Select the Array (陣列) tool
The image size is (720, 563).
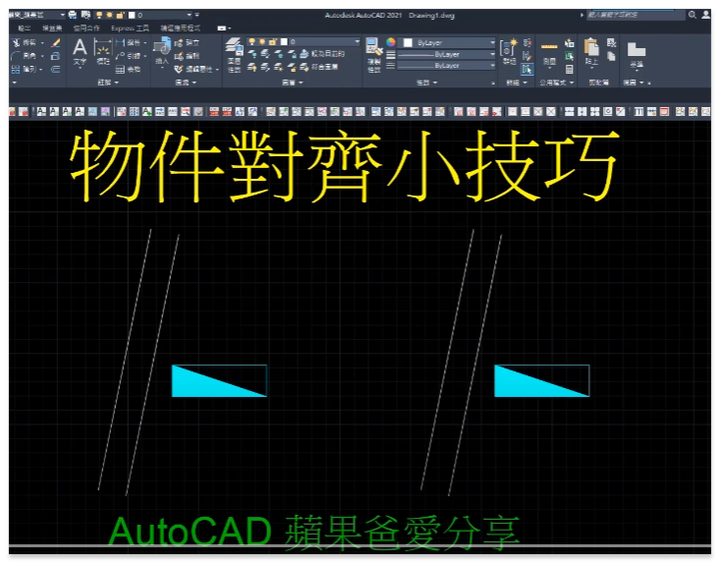(24, 69)
